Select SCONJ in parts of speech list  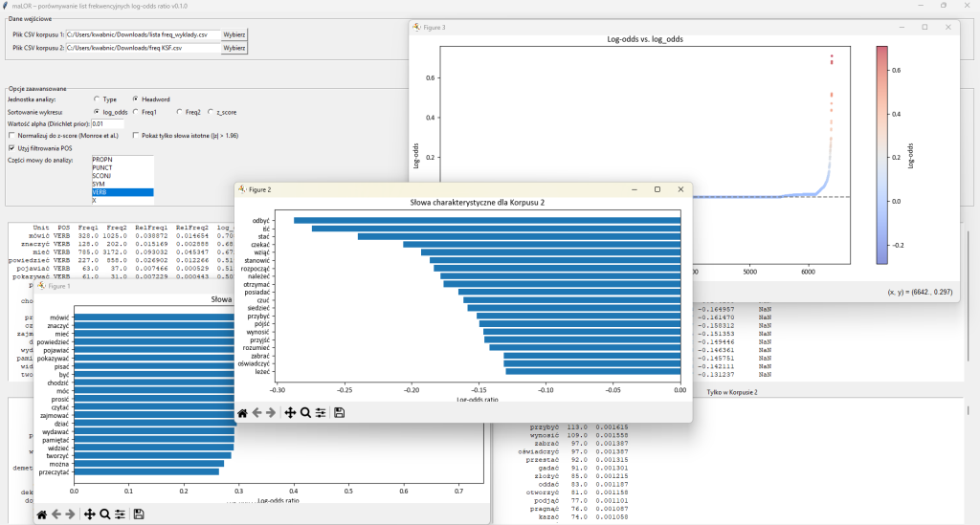tap(122, 176)
